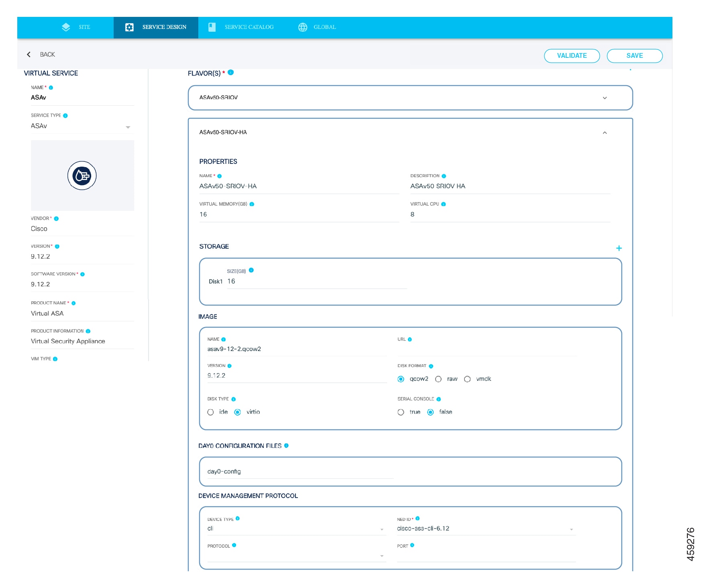Click the GLOBAL globe icon
This screenshot has height=588, width=711.
tap(303, 27)
